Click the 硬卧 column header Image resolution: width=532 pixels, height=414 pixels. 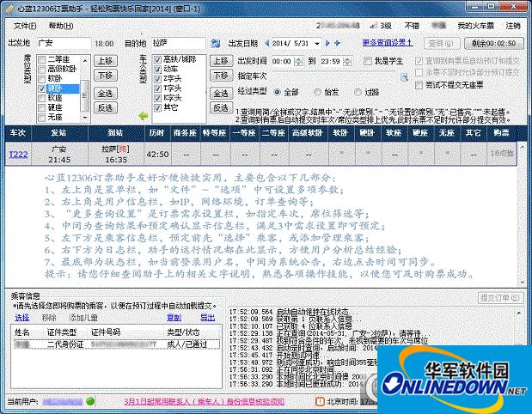pos(367,133)
